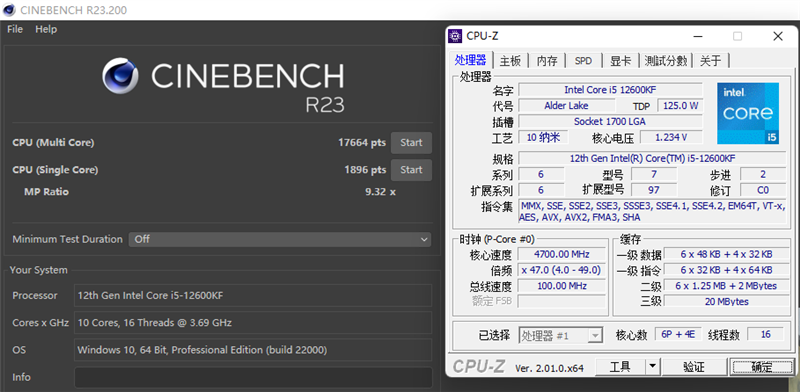Click the L1 data cache 6 x 48 KB value

pyautogui.click(x=726, y=254)
